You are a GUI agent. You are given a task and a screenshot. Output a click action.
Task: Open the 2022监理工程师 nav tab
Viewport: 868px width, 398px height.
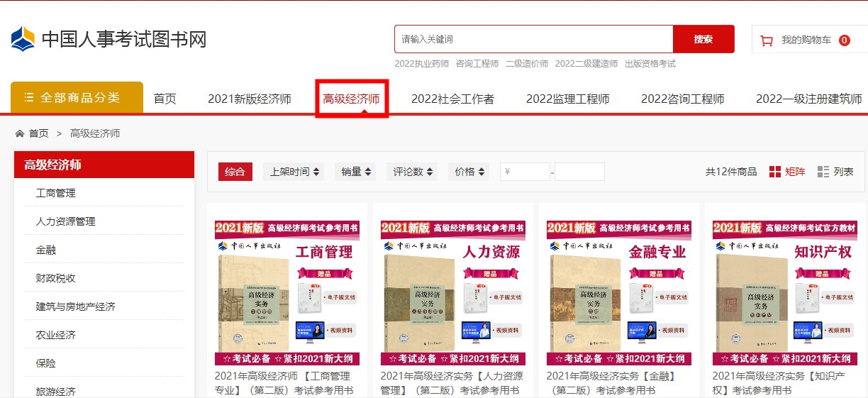click(x=567, y=99)
